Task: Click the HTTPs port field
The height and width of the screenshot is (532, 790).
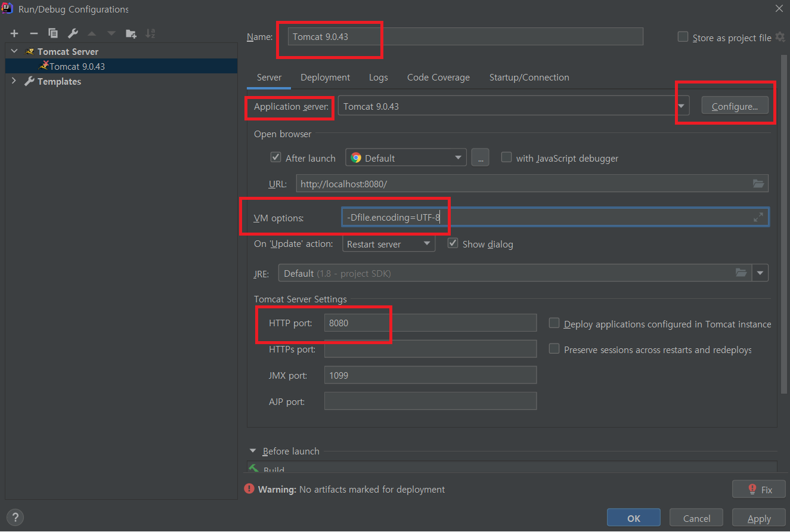Action: click(430, 349)
